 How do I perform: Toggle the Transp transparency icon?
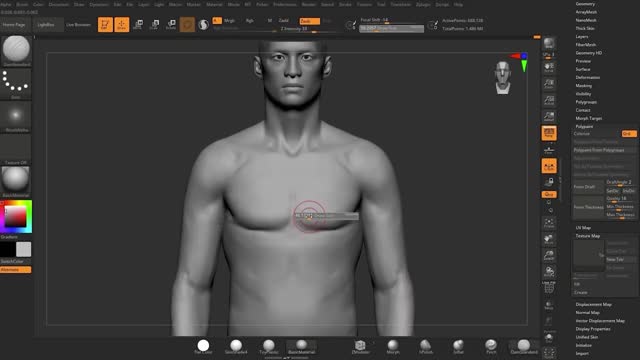point(549,305)
